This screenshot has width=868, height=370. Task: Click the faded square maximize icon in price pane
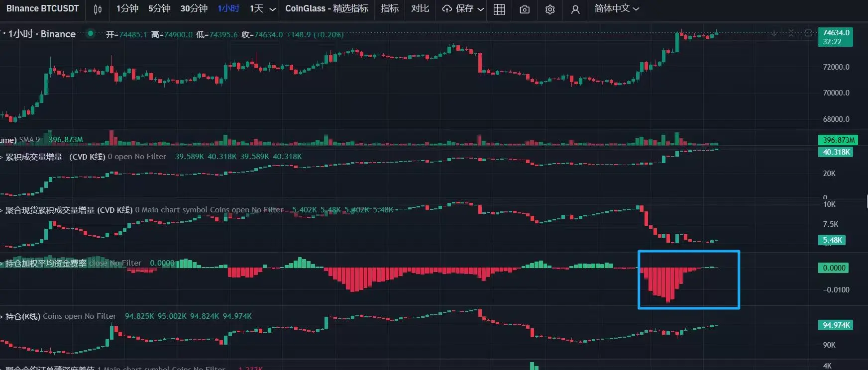808,33
